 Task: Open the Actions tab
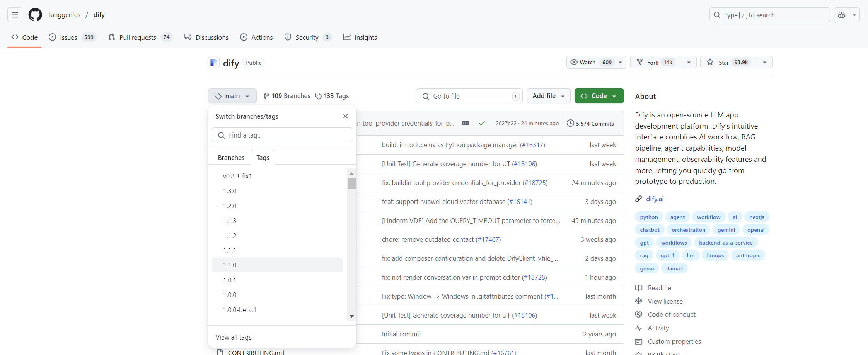pos(257,37)
